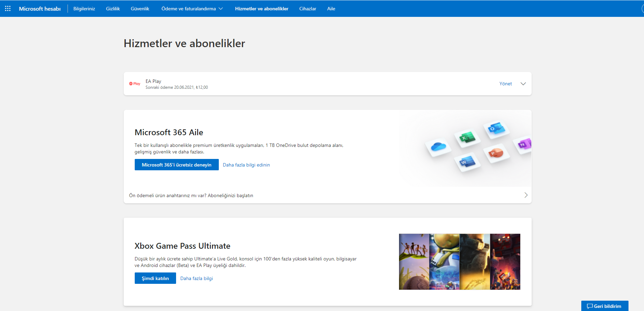Open the Güvenlik tab

[140, 9]
